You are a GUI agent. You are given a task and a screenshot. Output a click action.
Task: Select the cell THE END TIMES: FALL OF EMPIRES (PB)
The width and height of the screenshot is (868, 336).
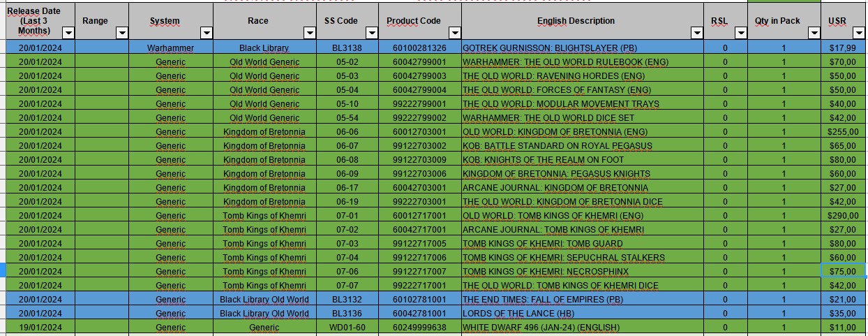click(x=583, y=299)
